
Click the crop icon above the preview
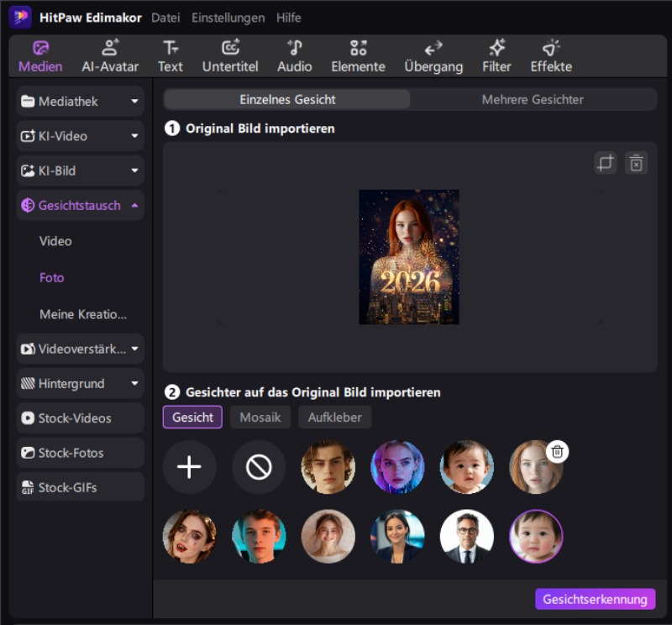[606, 163]
